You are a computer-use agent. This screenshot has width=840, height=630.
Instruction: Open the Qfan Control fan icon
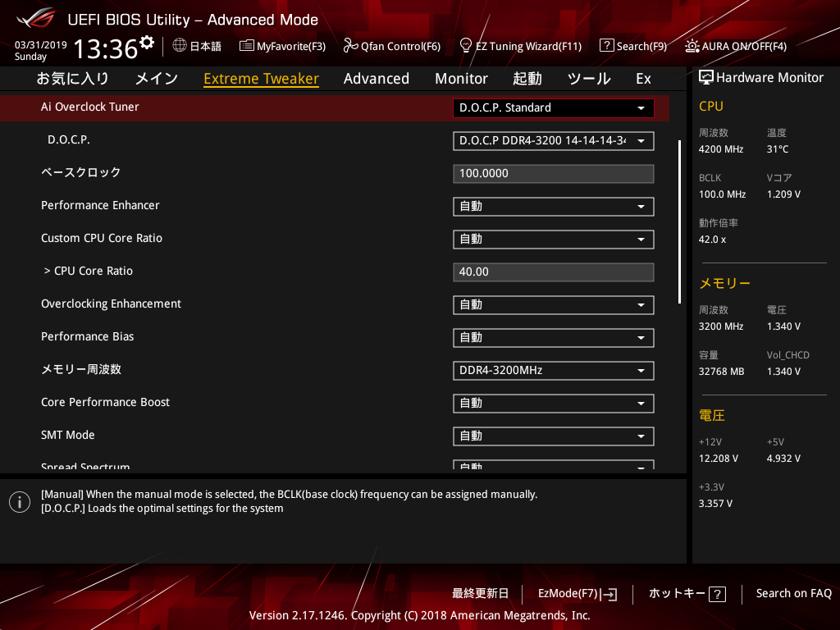[x=350, y=46]
